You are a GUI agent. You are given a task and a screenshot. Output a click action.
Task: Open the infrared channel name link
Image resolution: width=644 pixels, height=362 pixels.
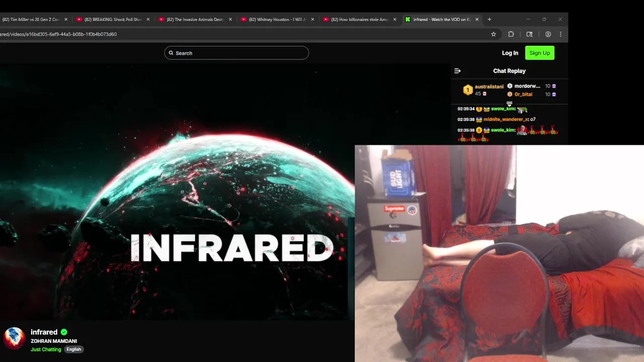coord(44,332)
